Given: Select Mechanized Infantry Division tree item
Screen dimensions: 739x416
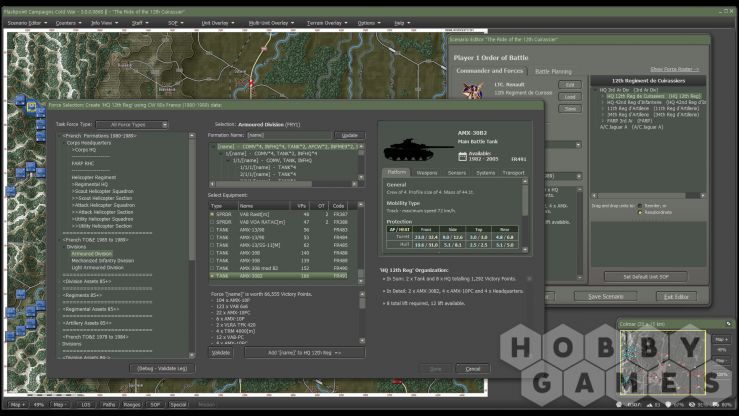Looking at the screenshot, I should coord(103,261).
